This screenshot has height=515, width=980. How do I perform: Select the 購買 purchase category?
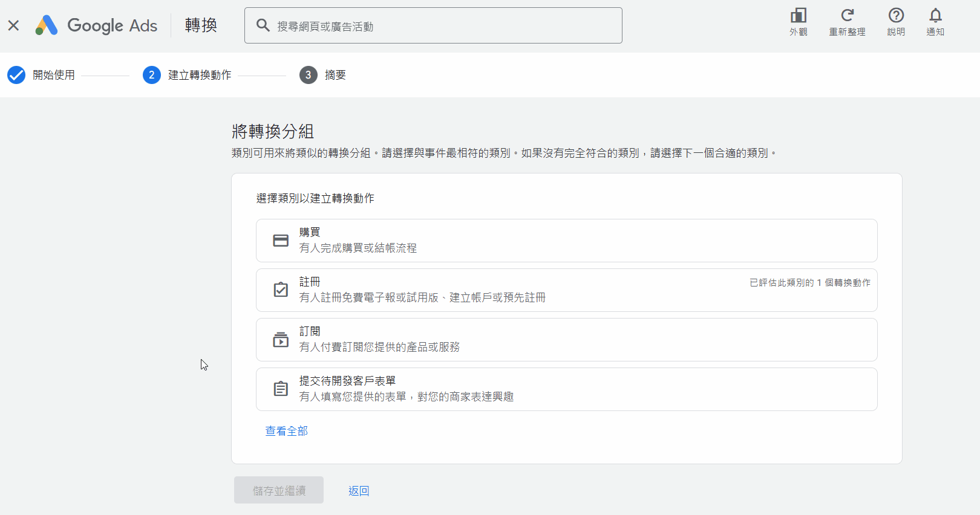566,241
